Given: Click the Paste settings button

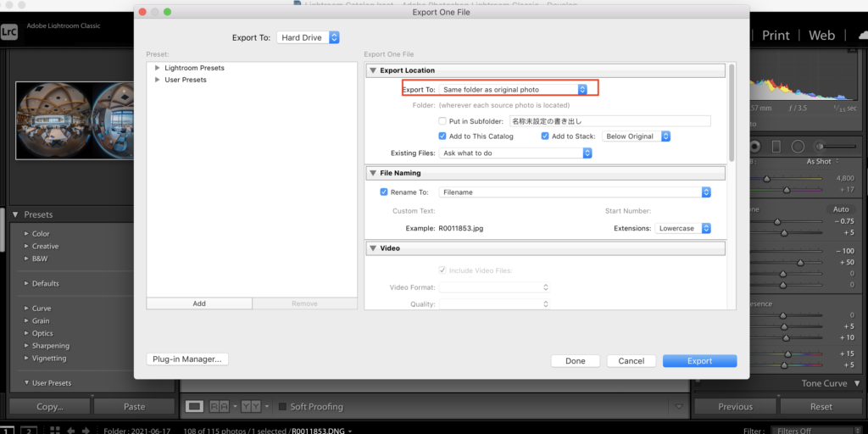Looking at the screenshot, I should [135, 407].
